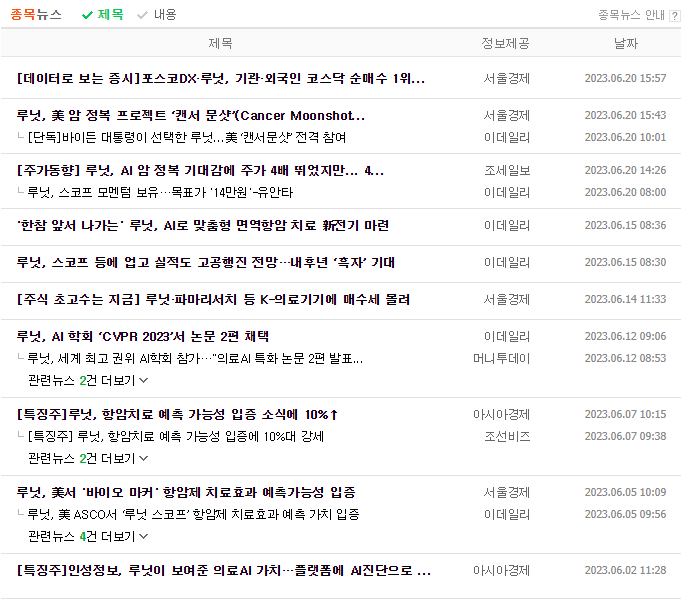Open article [주식 초고수는 지금] 루닛·파마리서치
The image size is (693, 605).
(213, 300)
